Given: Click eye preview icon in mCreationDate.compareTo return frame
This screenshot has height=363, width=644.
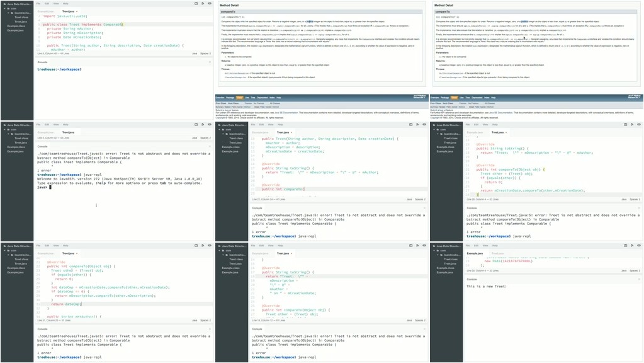Looking at the screenshot, I should 639,124.
